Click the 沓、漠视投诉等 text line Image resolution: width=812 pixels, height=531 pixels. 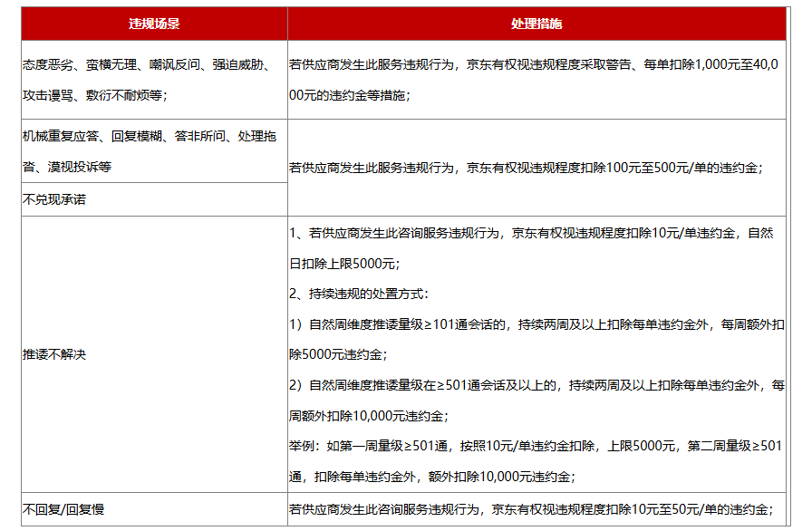tap(68, 167)
